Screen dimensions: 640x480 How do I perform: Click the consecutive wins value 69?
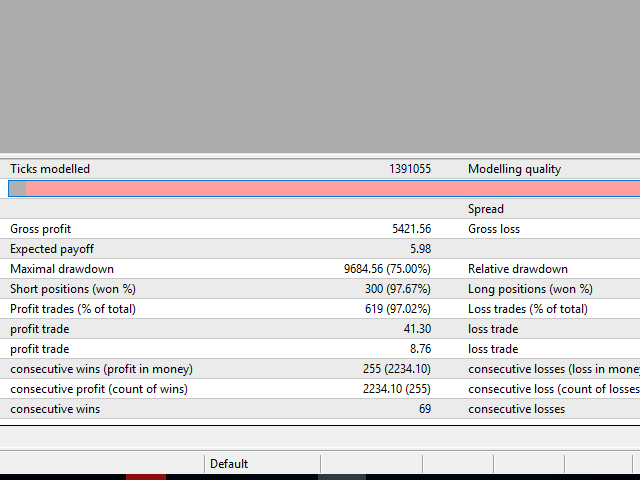tap(424, 409)
